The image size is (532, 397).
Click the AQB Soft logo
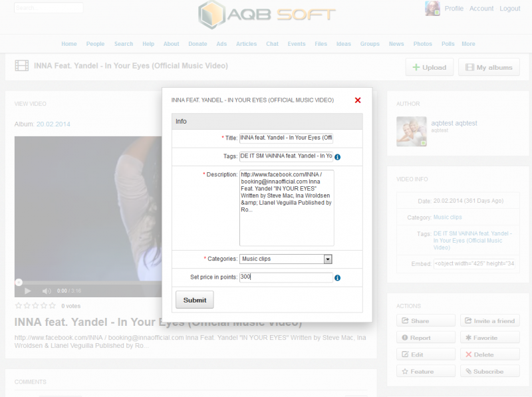pos(267,15)
